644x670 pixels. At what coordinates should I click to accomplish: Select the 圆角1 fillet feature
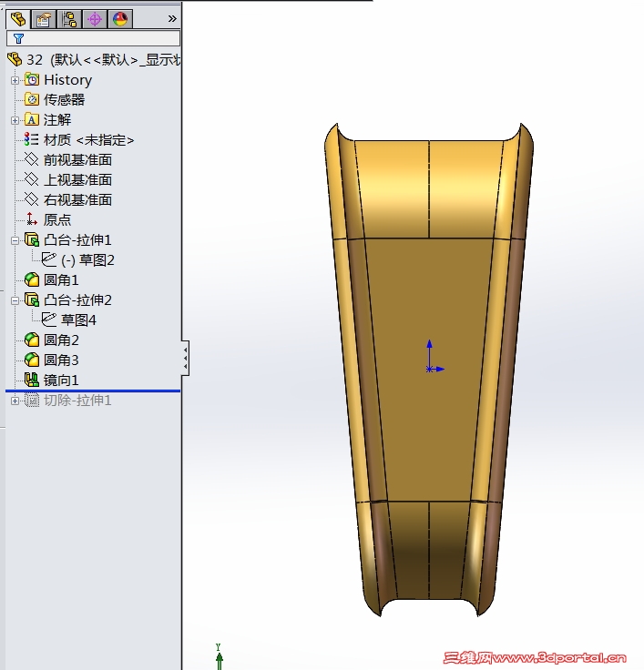point(61,280)
